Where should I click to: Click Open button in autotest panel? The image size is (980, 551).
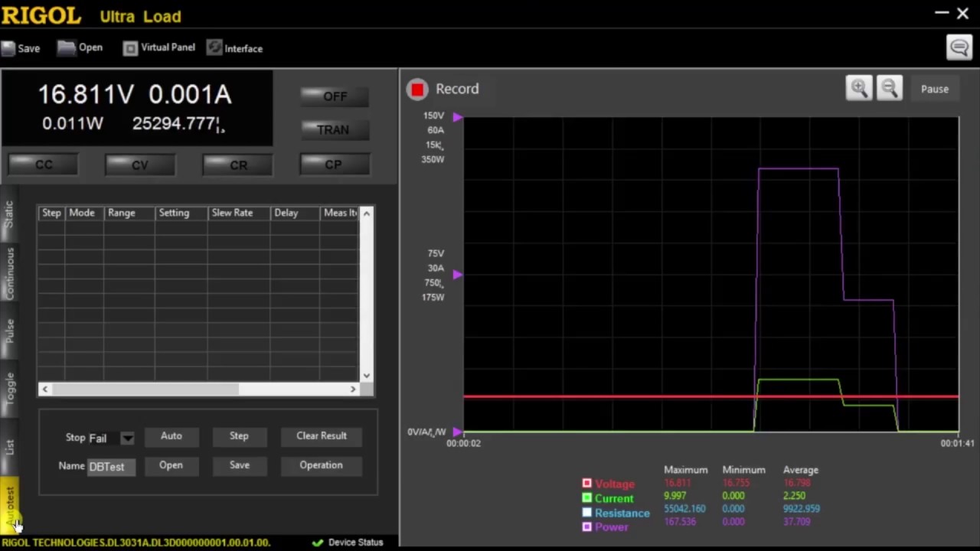point(171,465)
